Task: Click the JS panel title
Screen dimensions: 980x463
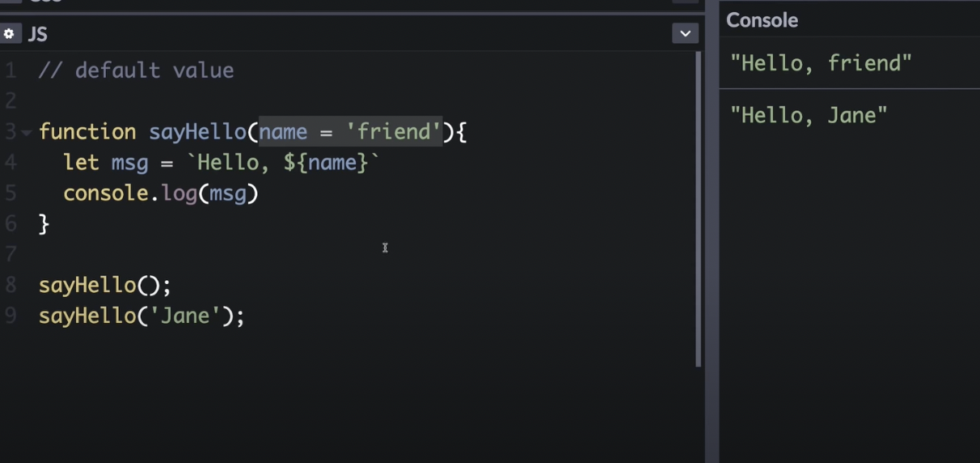Action: point(37,34)
